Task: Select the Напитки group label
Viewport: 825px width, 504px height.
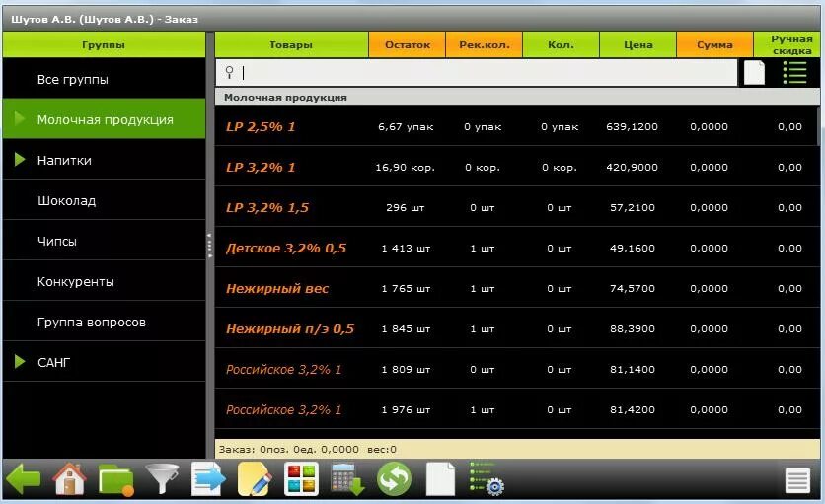Action: pyautogui.click(x=64, y=160)
